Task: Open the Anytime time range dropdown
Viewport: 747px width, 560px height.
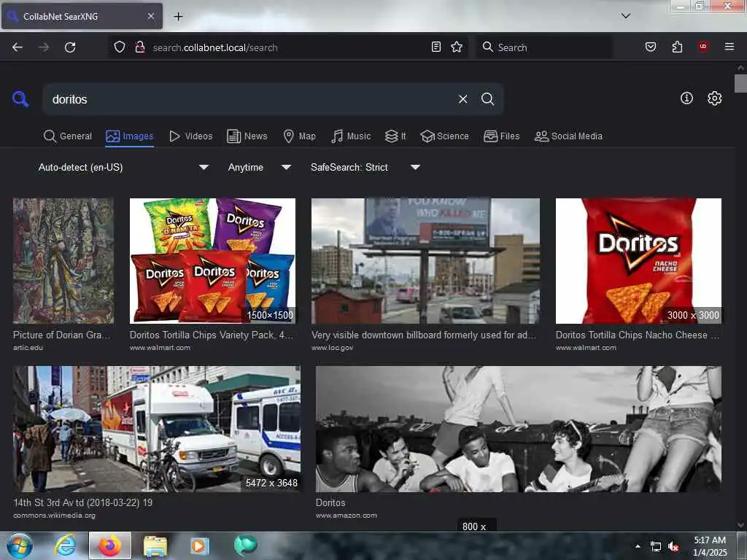Action: (x=259, y=167)
